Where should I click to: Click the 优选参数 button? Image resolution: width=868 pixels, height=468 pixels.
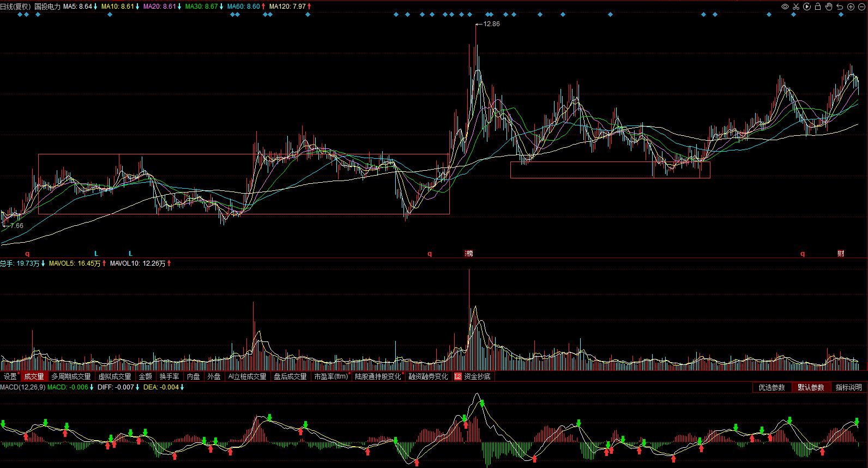(x=771, y=387)
